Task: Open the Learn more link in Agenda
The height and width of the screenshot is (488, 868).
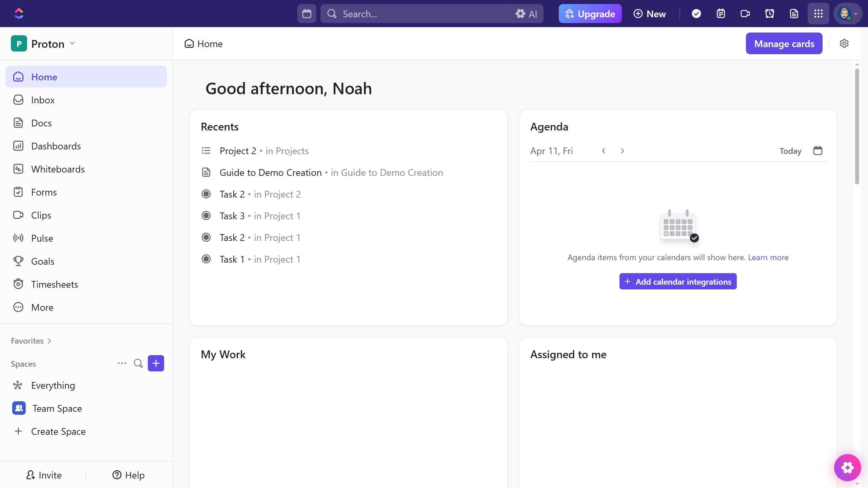Action: pyautogui.click(x=768, y=258)
